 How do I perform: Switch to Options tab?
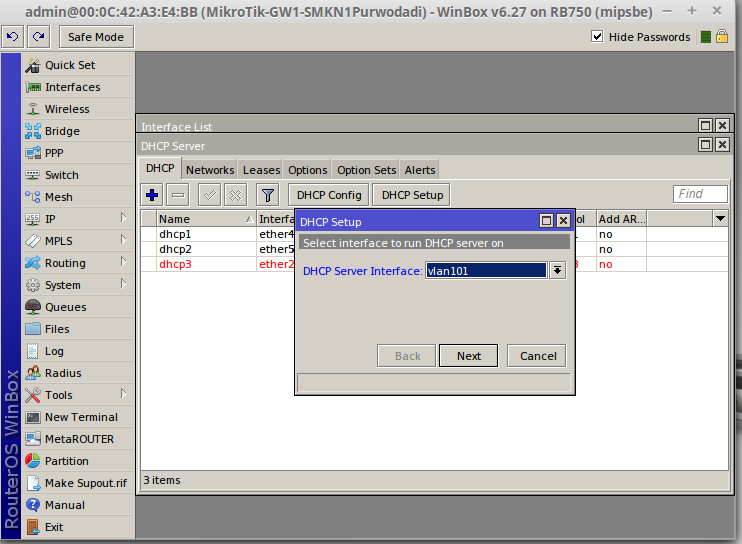308,170
